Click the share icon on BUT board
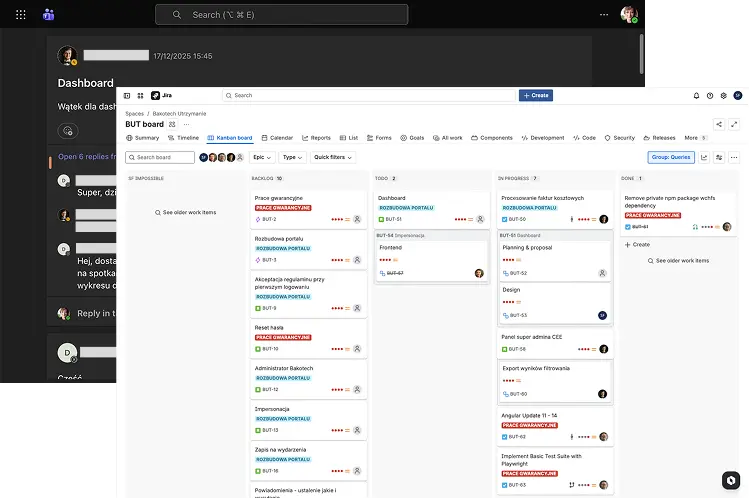The height and width of the screenshot is (499, 750). click(719, 124)
